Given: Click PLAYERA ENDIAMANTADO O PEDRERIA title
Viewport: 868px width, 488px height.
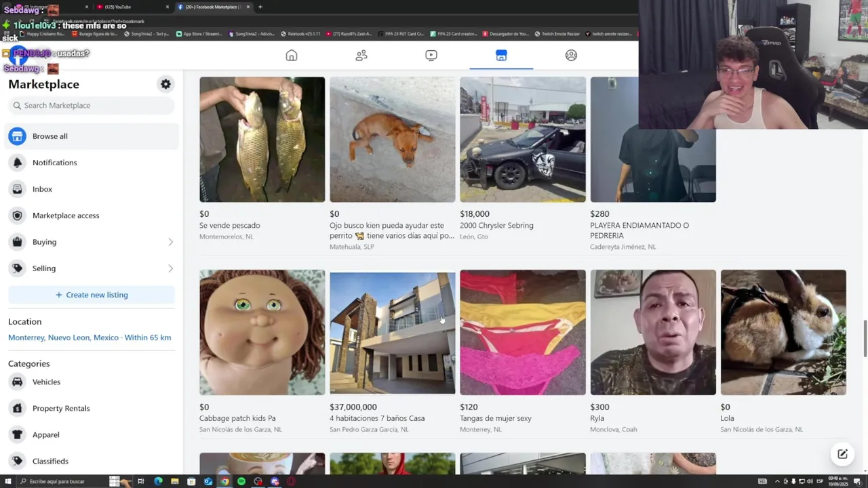Looking at the screenshot, I should coord(639,230).
